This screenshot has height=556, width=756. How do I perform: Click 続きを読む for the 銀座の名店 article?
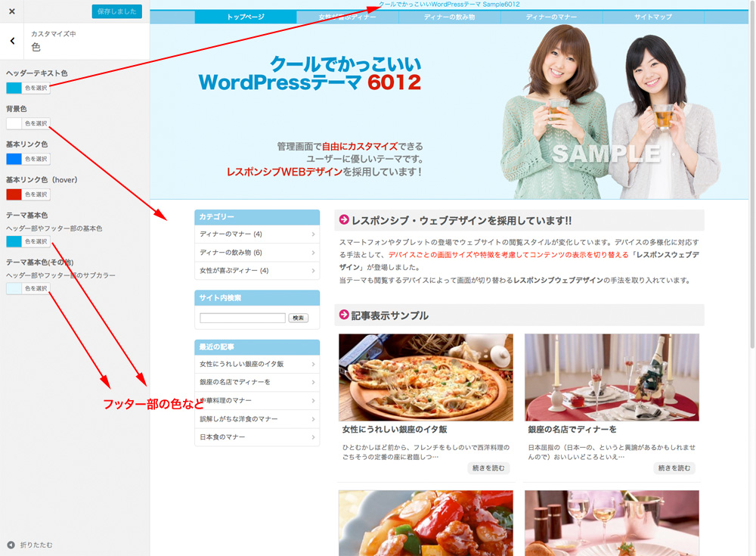pos(674,468)
